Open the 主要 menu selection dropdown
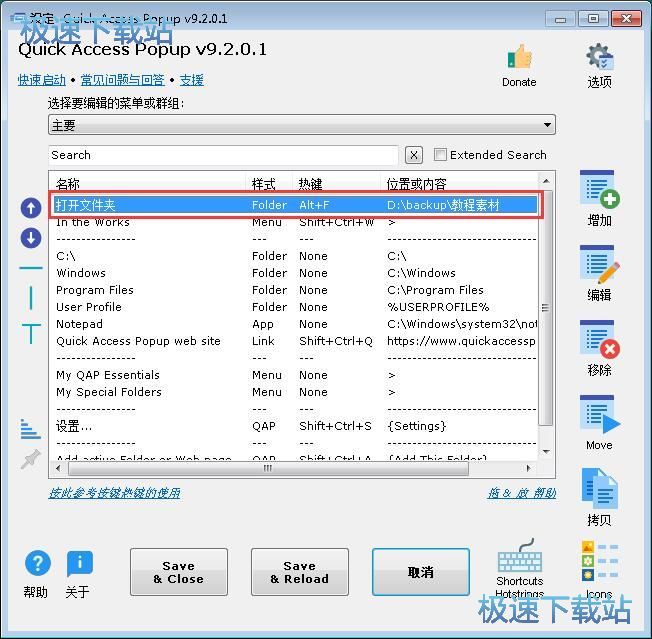This screenshot has height=639, width=652. pyautogui.click(x=302, y=125)
